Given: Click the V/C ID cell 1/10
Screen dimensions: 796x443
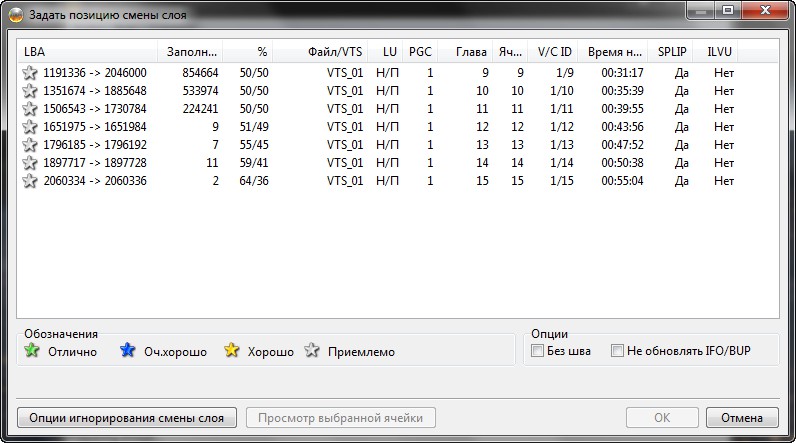Looking at the screenshot, I should click(562, 91).
